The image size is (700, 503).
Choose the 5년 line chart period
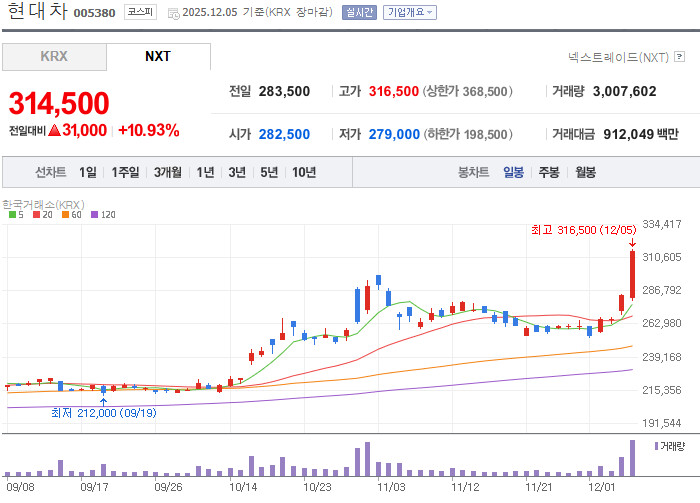[269, 172]
